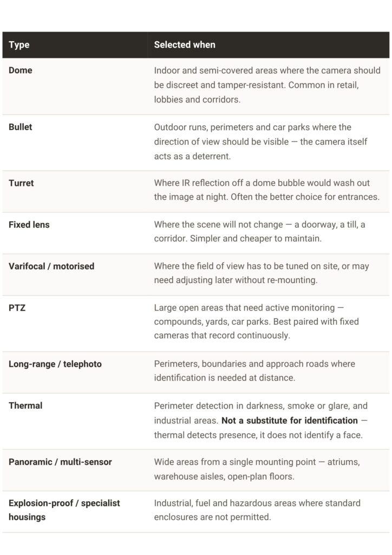Click the Bullet description about deterrent
Viewport: 392px width, 555px height.
tap(260, 141)
